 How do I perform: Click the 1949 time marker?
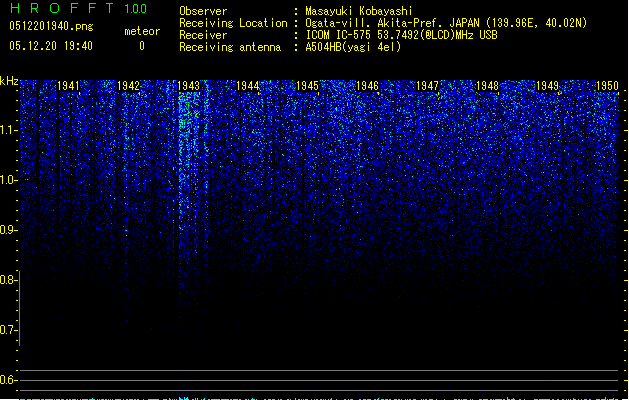pos(548,86)
